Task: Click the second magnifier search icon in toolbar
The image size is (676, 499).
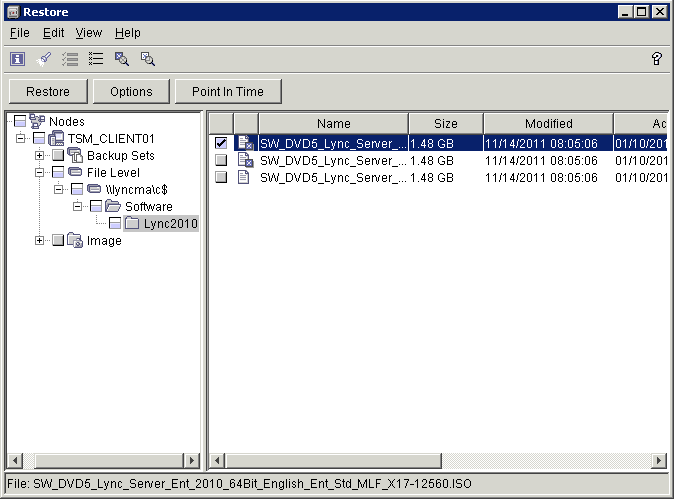Action: point(148,59)
